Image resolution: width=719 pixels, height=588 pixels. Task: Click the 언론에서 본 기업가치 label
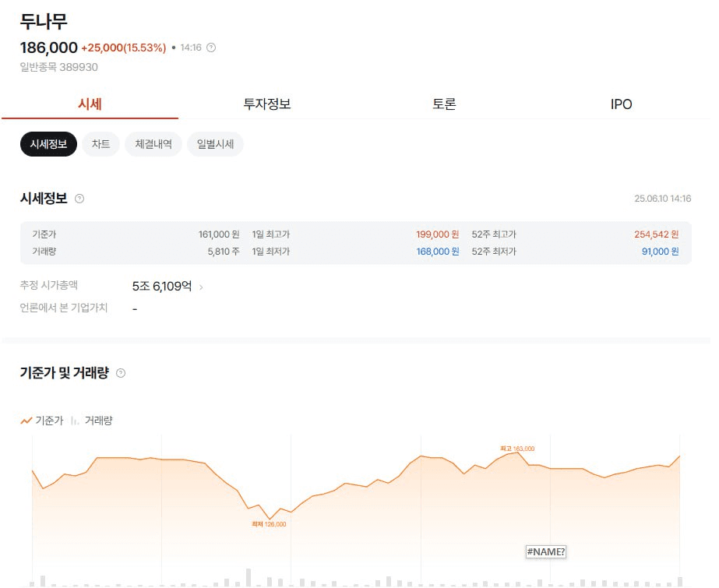64,308
